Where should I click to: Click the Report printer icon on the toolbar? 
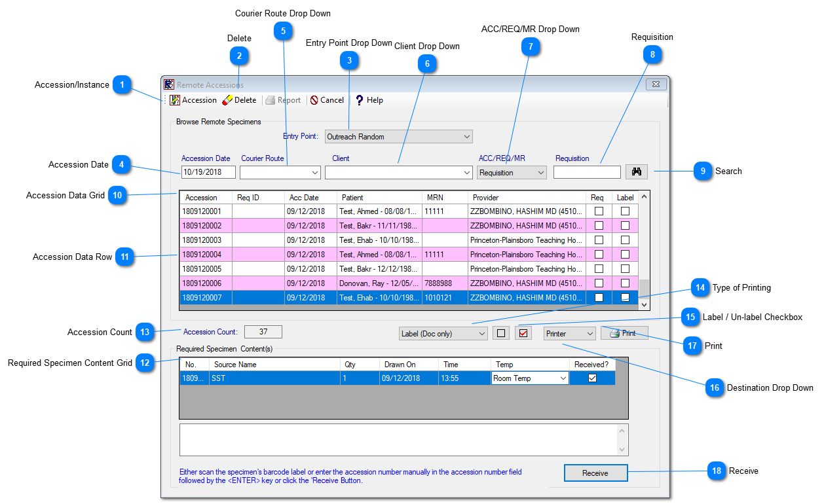[x=271, y=99]
